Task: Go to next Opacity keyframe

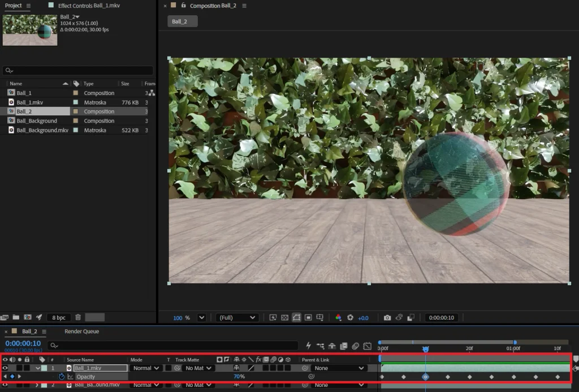Action: pyautogui.click(x=20, y=377)
